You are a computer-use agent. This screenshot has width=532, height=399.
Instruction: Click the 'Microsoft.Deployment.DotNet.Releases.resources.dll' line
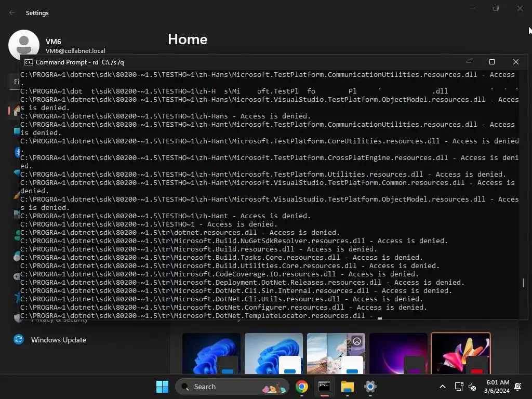[242, 282]
